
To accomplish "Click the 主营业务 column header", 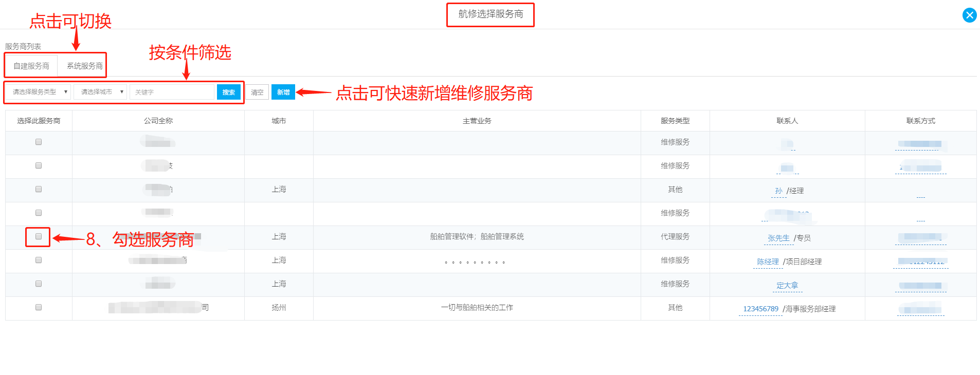I will point(477,121).
